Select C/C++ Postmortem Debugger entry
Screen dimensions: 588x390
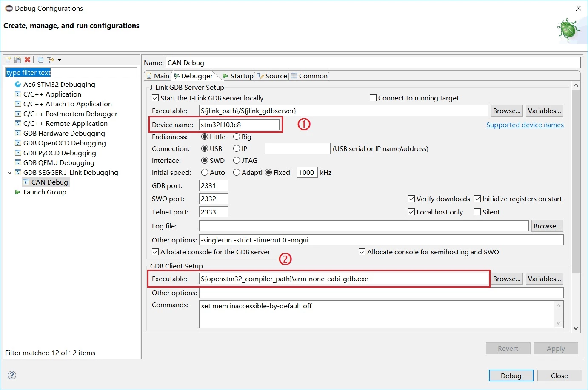[70, 114]
